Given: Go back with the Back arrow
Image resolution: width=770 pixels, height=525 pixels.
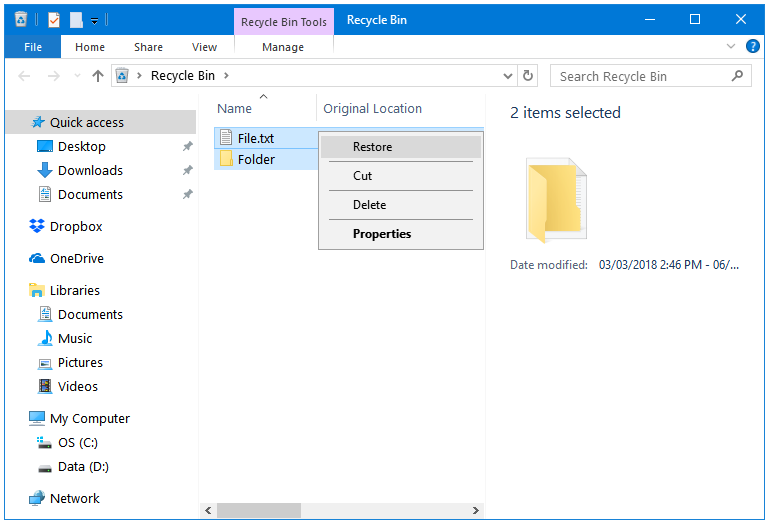Looking at the screenshot, I should tap(24, 76).
